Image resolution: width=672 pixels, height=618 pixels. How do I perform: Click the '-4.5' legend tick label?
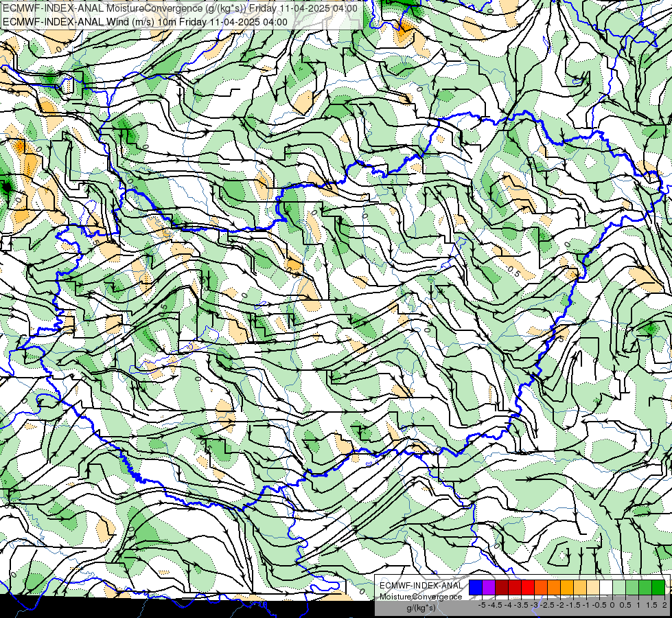[x=495, y=605]
